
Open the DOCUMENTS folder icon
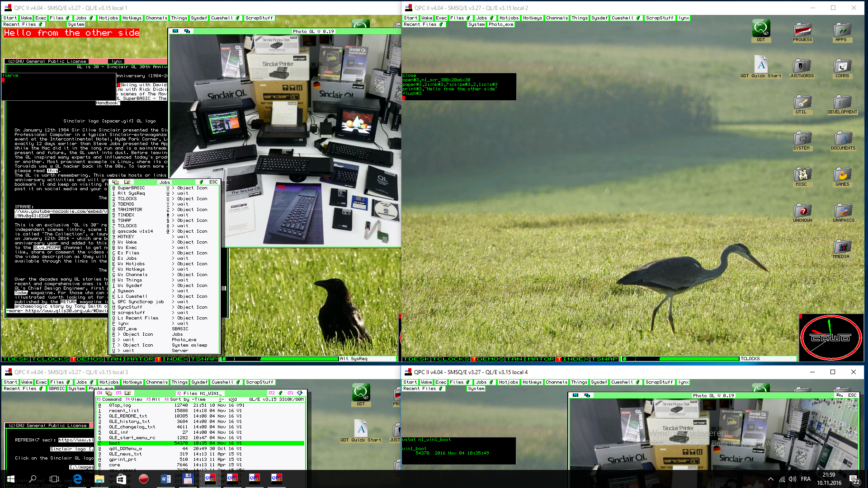click(x=843, y=140)
